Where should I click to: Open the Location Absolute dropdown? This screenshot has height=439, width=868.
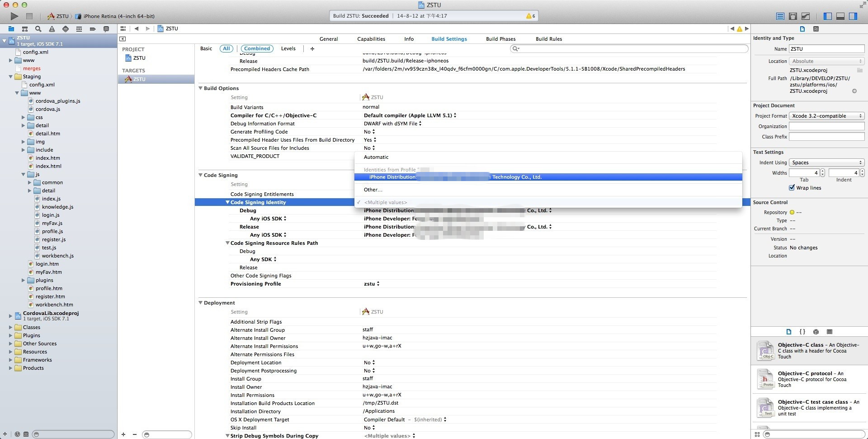click(826, 61)
